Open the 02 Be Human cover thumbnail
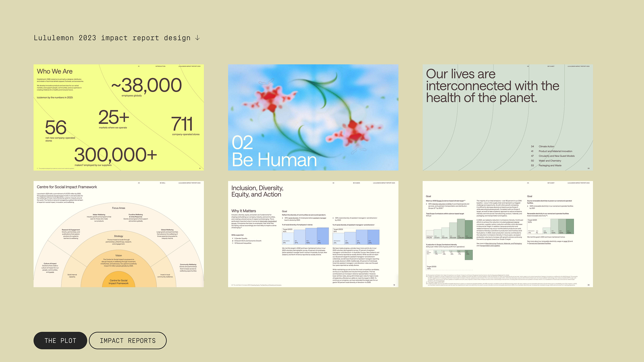The width and height of the screenshot is (644, 362). point(313,117)
